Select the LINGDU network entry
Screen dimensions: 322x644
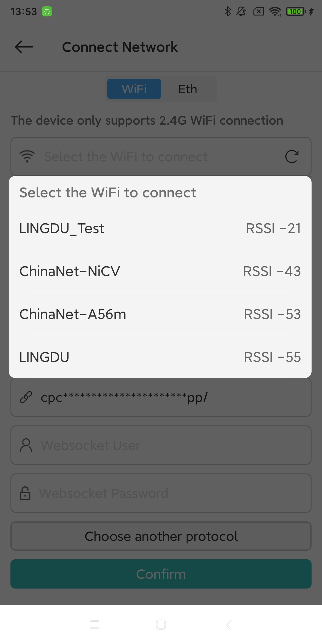[160, 357]
